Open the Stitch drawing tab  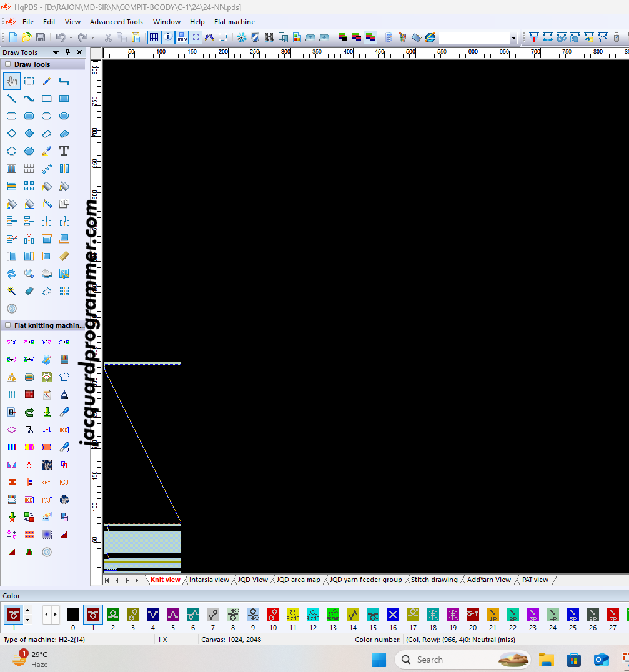[434, 580]
